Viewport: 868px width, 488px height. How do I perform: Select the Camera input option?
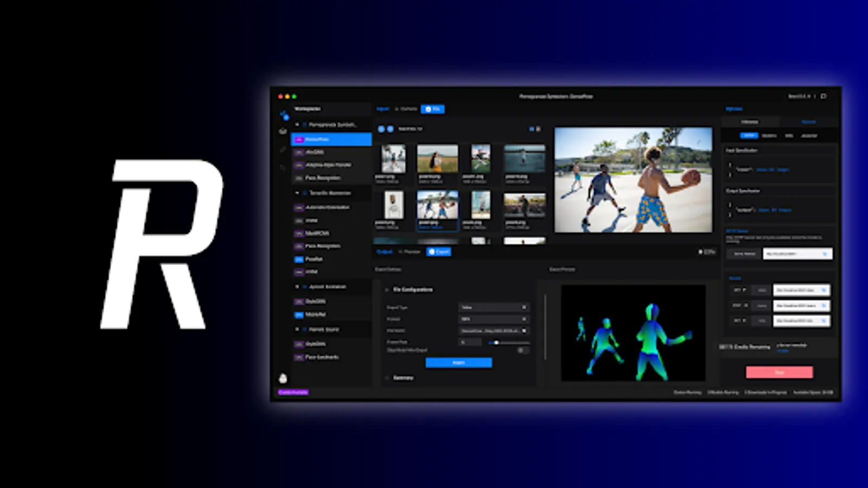coord(406,109)
